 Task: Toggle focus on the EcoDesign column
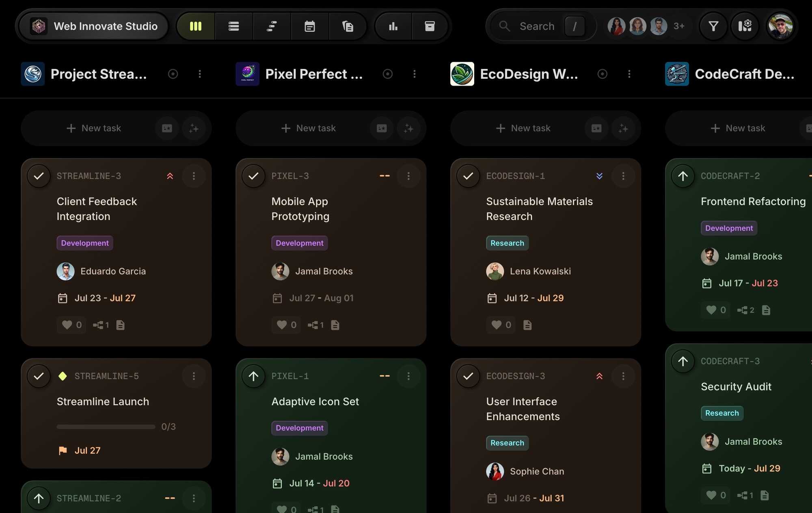603,74
